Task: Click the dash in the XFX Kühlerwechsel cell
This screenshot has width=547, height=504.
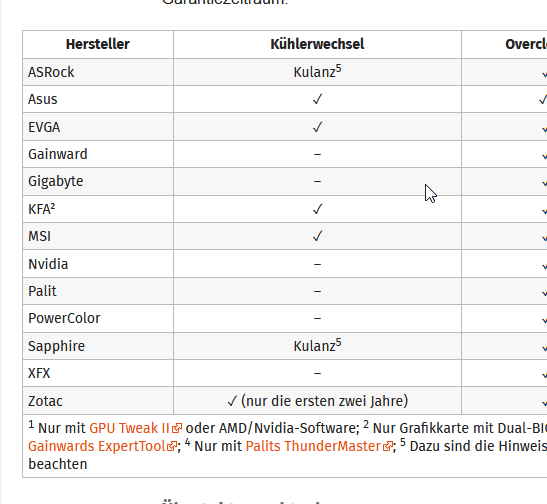Action: [x=317, y=374]
